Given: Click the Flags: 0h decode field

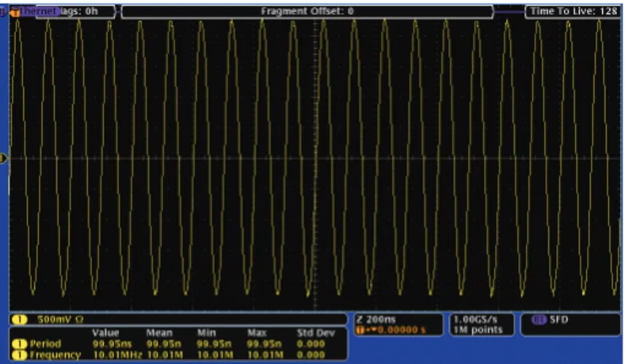Looking at the screenshot, I should tap(76, 11).
